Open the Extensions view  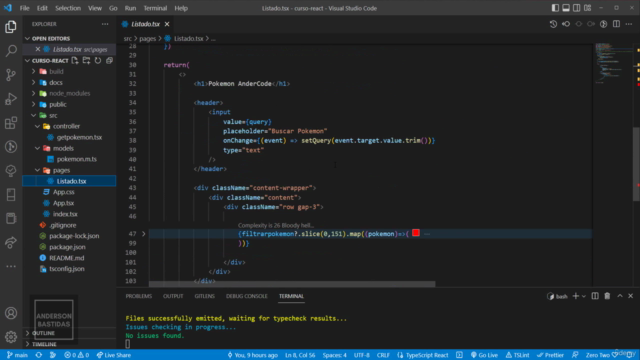[11, 123]
